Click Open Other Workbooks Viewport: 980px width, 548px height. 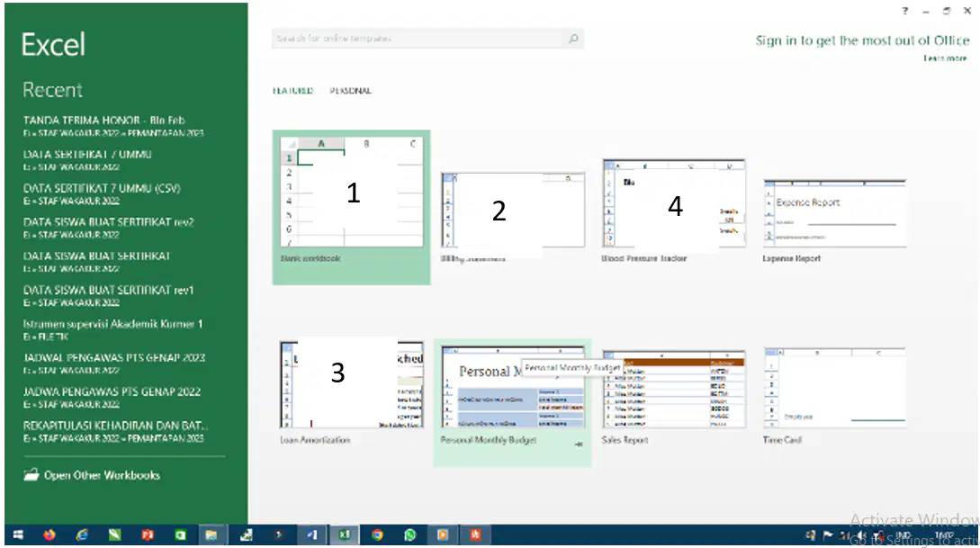pos(102,475)
